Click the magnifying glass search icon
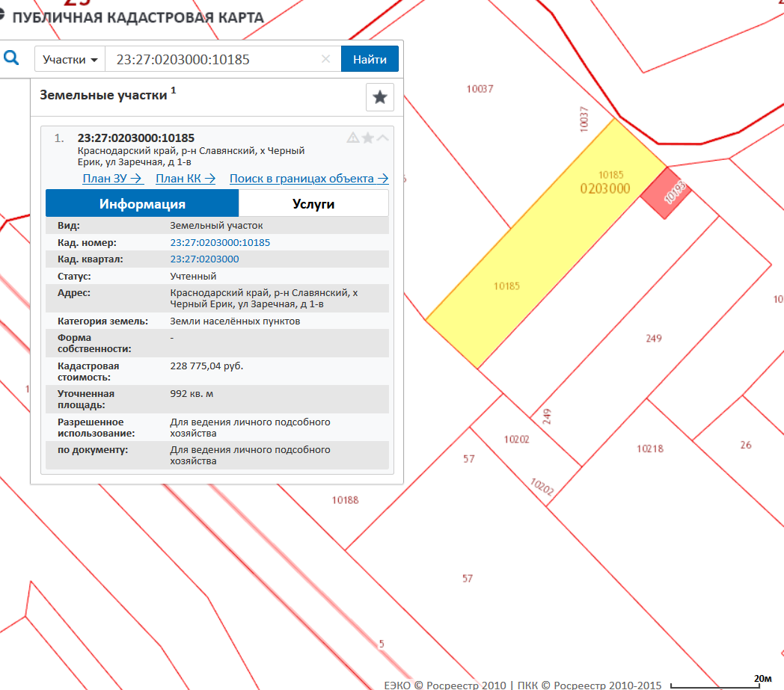Viewport: 784px width, 690px height. pos(11,58)
